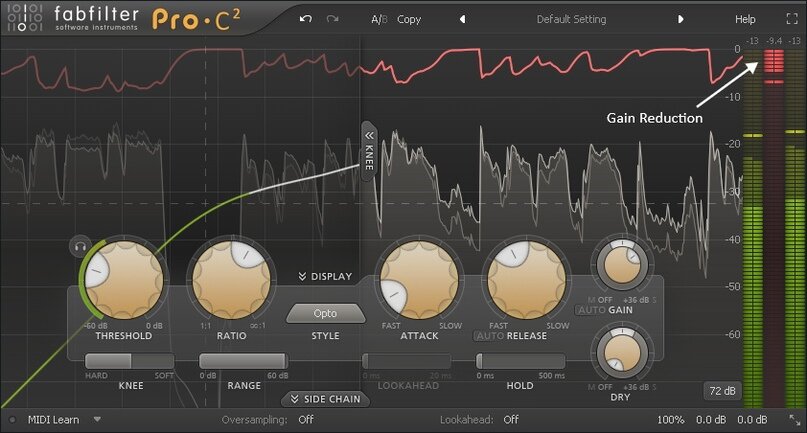The width and height of the screenshot is (807, 433).
Task: Click the first 0.0 dB level value
Action: (711, 420)
